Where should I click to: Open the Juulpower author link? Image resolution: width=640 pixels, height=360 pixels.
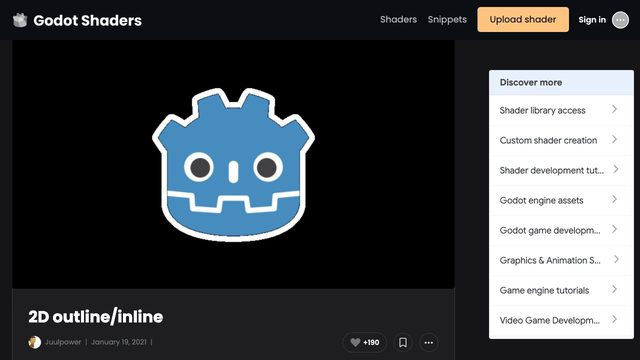pos(63,342)
